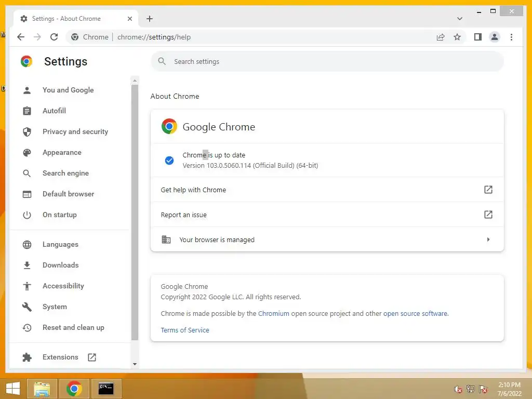Open Get help with Chrome

pyautogui.click(x=327, y=190)
